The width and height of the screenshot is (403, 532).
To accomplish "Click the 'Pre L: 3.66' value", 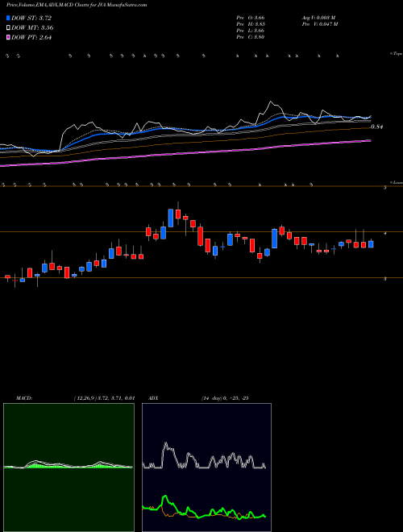I will pyautogui.click(x=251, y=31).
